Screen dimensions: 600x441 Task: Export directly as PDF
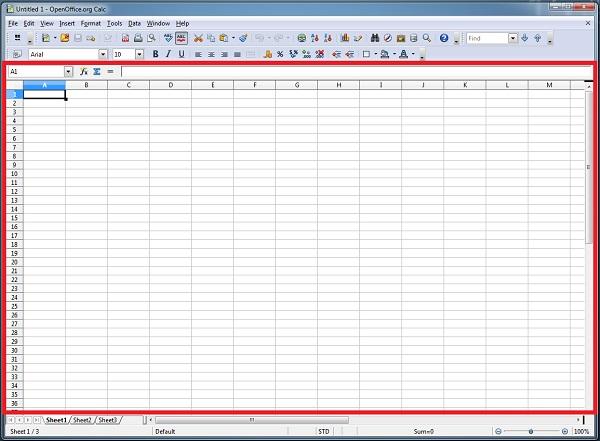[125, 38]
